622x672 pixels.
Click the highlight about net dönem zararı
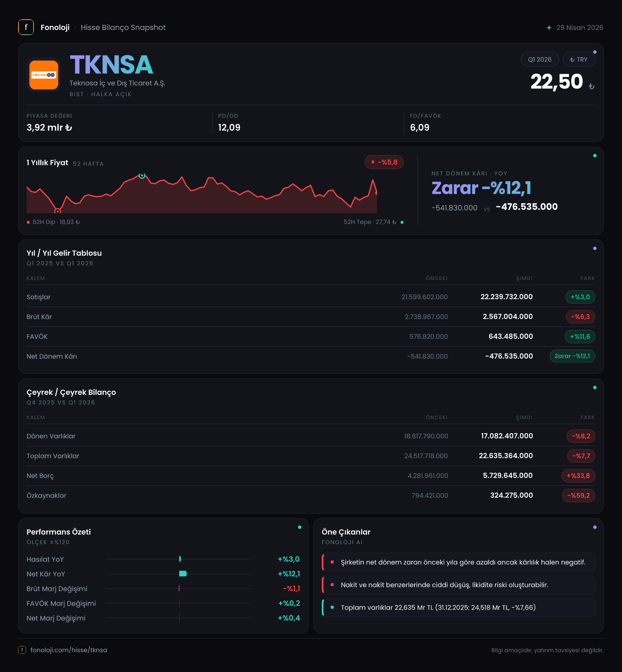click(x=458, y=563)
